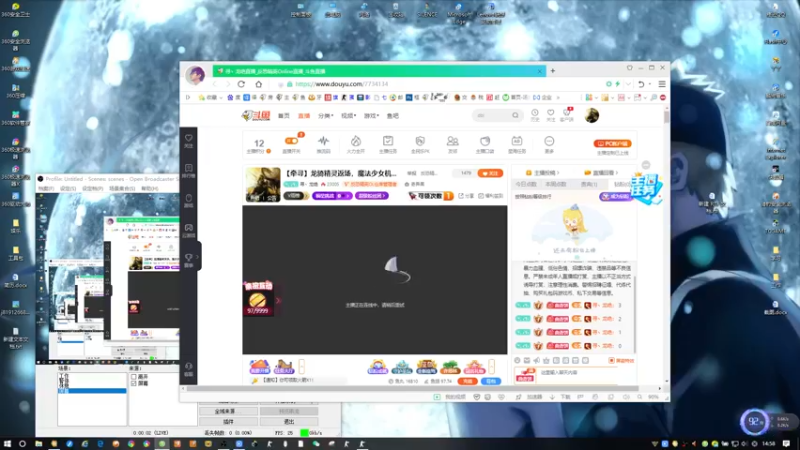The width and height of the screenshot is (800, 450).
Task: Open the browser hamburger main menu
Action: coord(662,84)
